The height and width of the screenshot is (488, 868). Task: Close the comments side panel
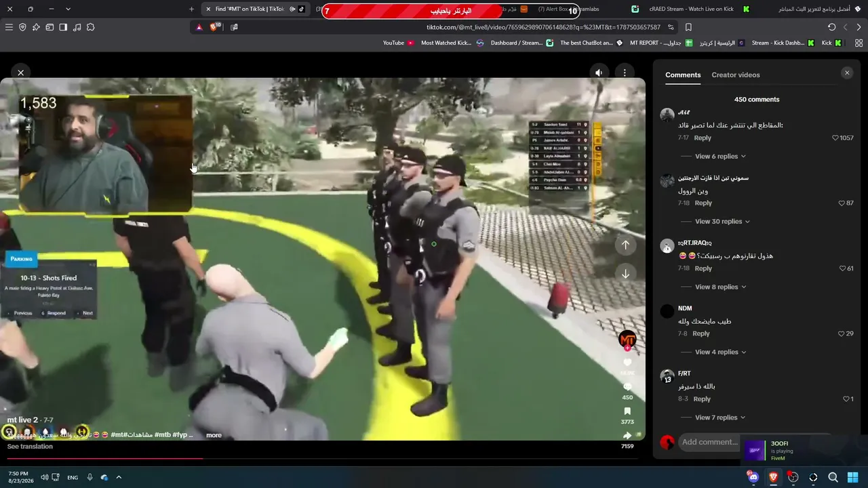click(x=846, y=73)
